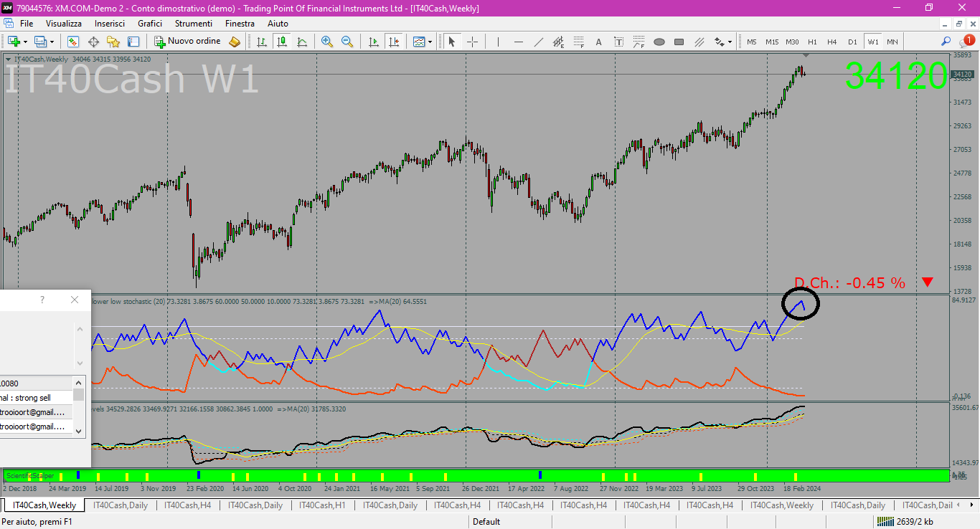Zoom in on the chart
Screen dimensions: 980x529
327,42
